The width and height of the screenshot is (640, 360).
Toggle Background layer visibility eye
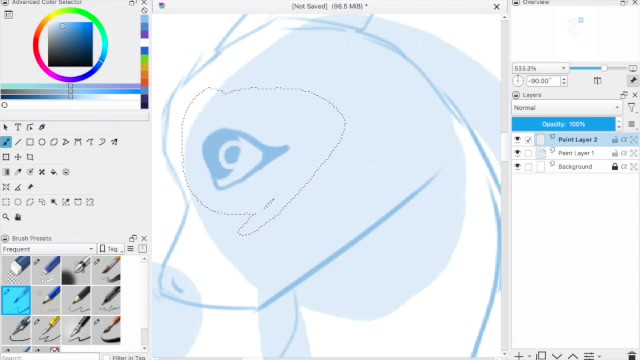point(518,167)
